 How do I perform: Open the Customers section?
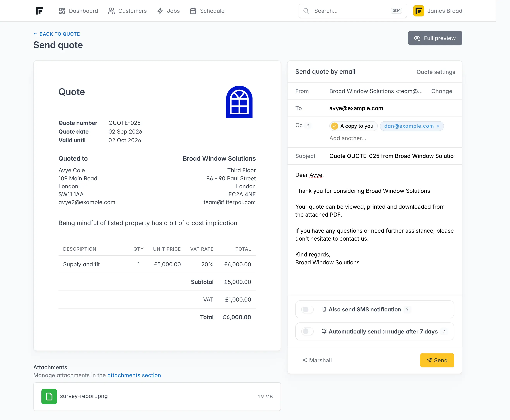127,11
